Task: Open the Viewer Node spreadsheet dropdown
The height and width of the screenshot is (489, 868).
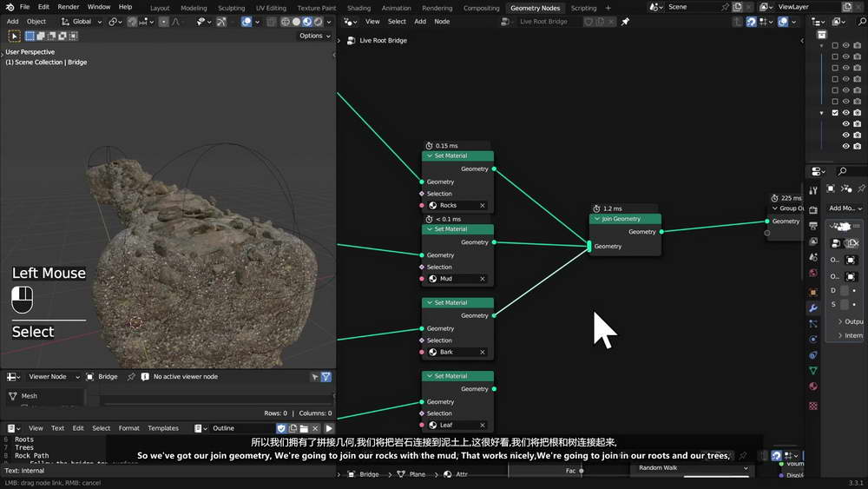Action: 54,377
